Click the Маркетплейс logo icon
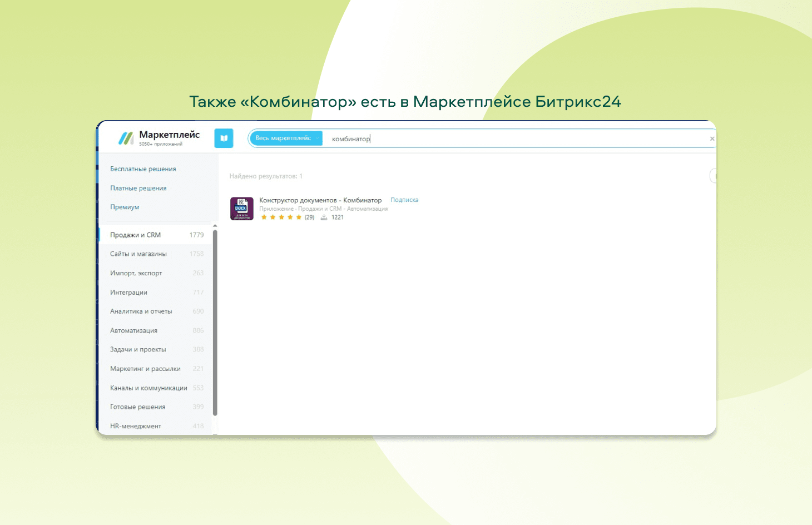This screenshot has width=812, height=525. coord(126,138)
